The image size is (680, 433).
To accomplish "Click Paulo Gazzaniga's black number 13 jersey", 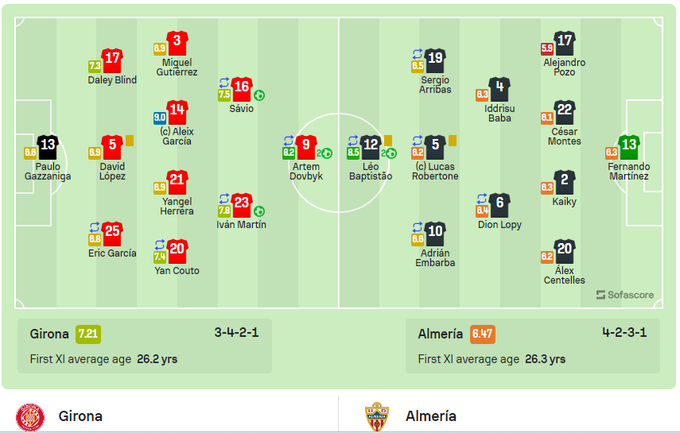I will click(46, 148).
